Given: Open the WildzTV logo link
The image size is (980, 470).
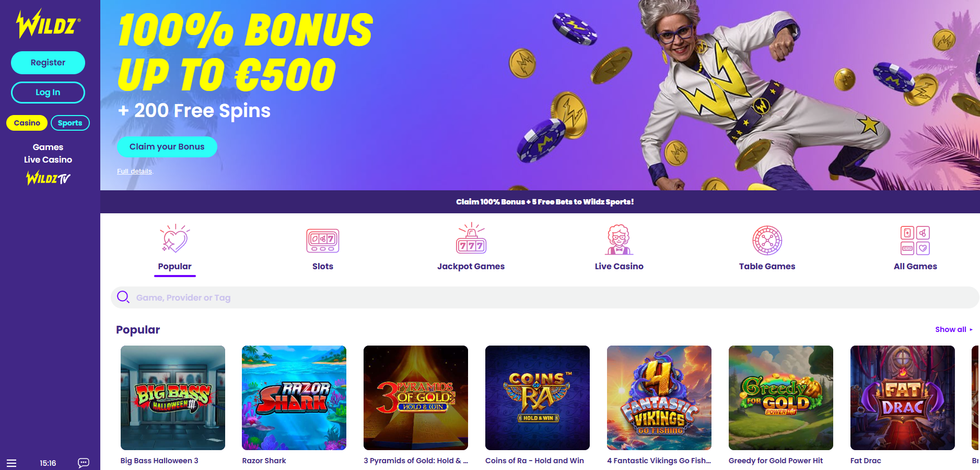Looking at the screenshot, I should tap(48, 178).
